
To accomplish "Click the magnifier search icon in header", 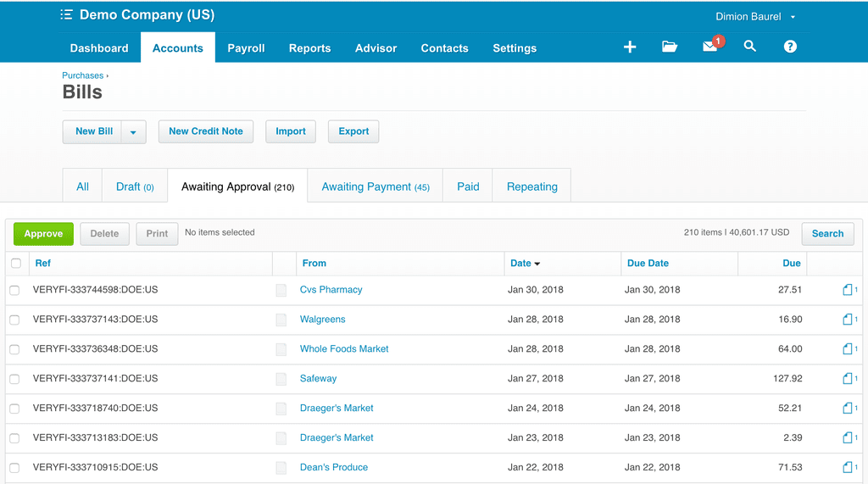I will [x=749, y=47].
